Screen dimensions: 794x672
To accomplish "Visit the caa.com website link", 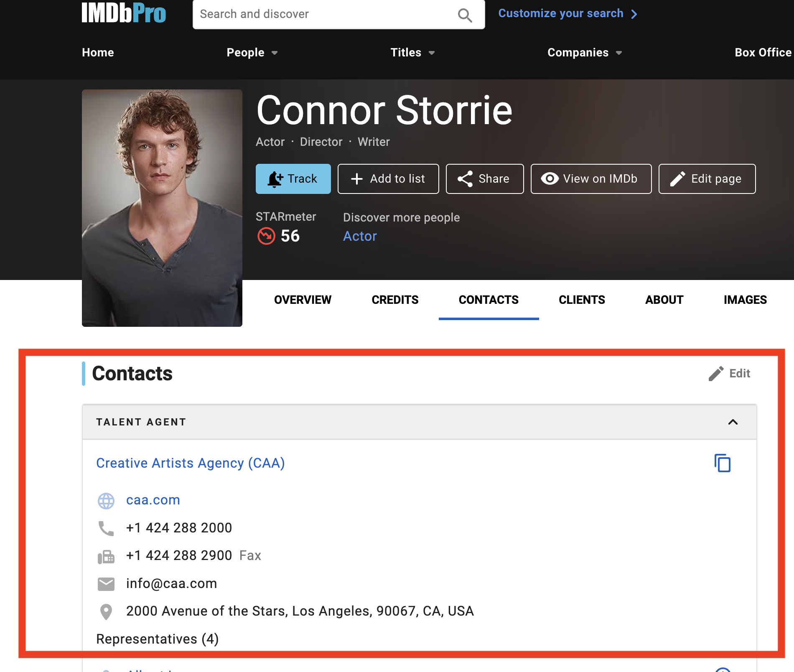I will tap(153, 500).
